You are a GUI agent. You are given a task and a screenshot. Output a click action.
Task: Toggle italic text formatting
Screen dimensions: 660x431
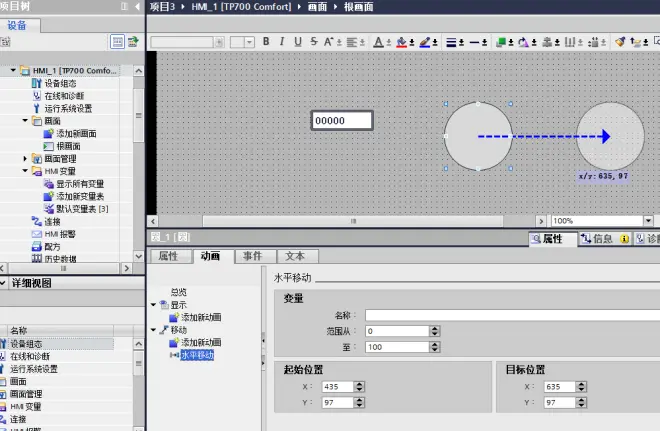pos(282,42)
